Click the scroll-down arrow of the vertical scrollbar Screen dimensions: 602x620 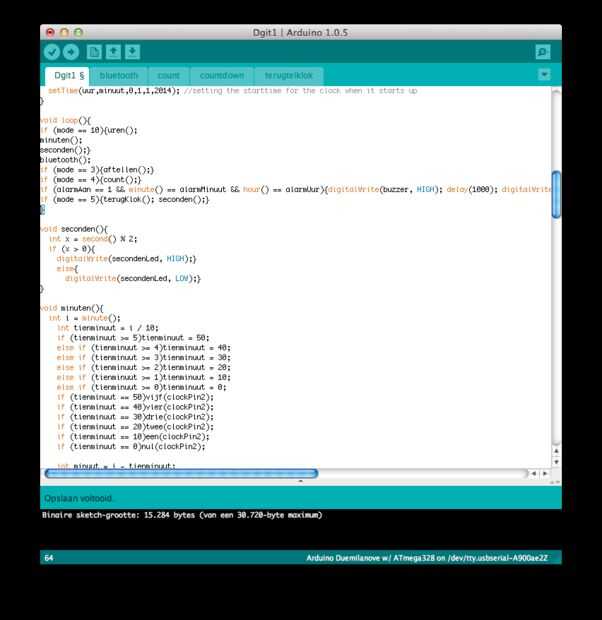click(556, 462)
